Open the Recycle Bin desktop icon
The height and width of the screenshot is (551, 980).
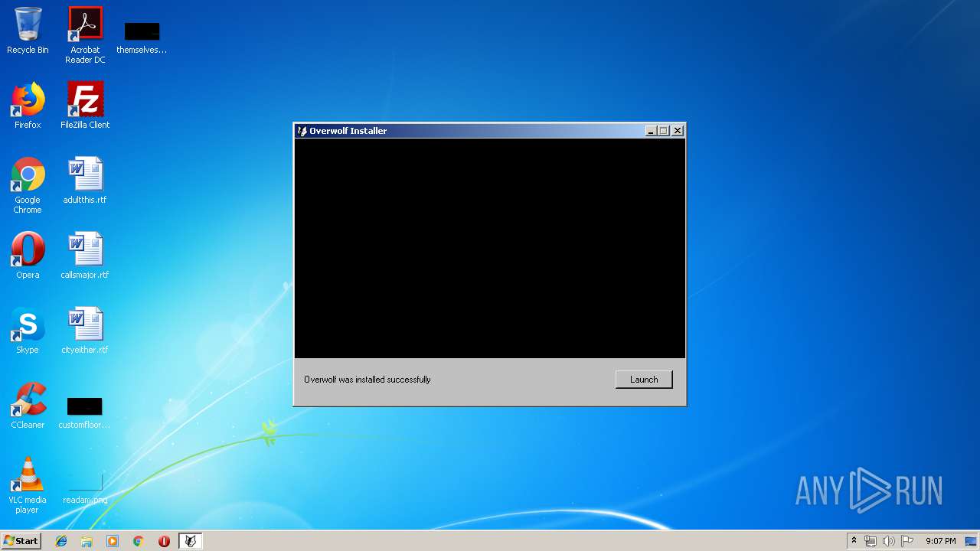28,31
